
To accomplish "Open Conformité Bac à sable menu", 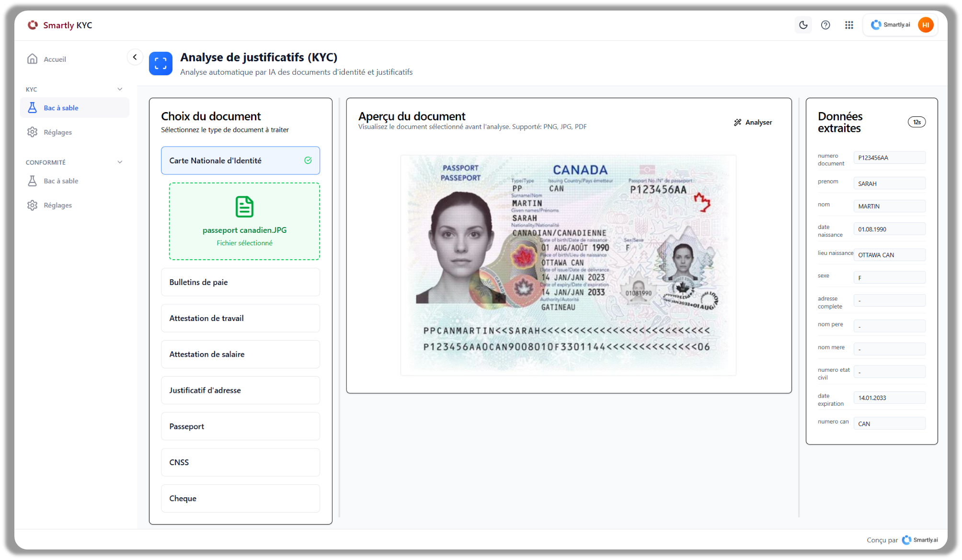I will coord(61,181).
